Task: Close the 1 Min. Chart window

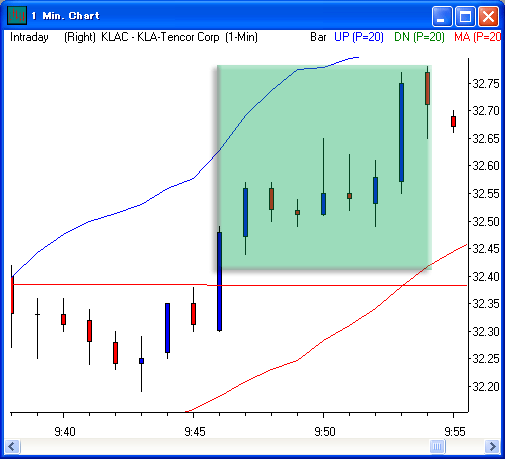Action: pos(488,16)
